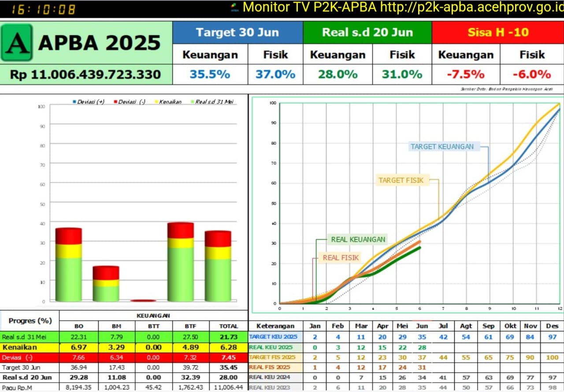Click the TARGET FISIK chart label

tap(401, 180)
